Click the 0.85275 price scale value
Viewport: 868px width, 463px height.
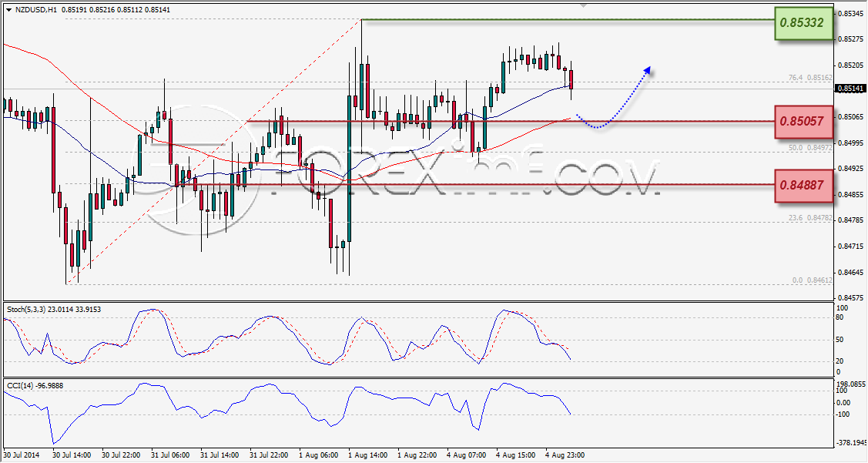click(850, 39)
